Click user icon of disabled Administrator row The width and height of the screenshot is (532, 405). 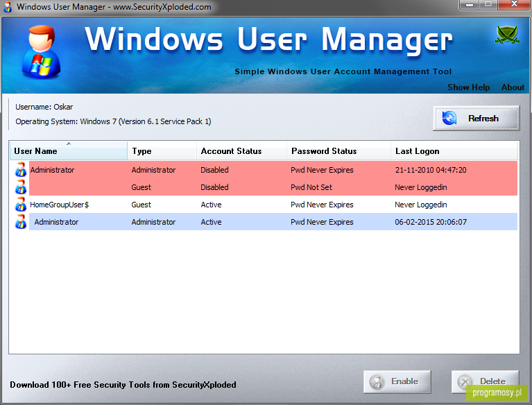(21, 170)
